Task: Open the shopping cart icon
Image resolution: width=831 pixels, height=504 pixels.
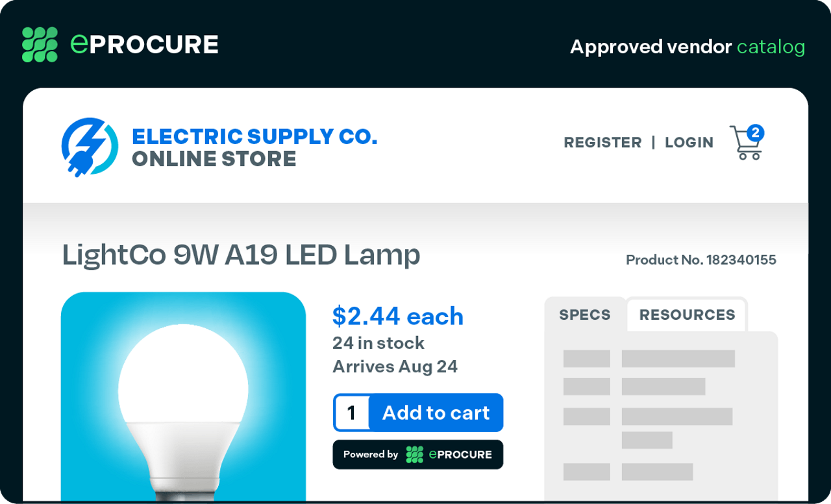Action: pos(746,143)
